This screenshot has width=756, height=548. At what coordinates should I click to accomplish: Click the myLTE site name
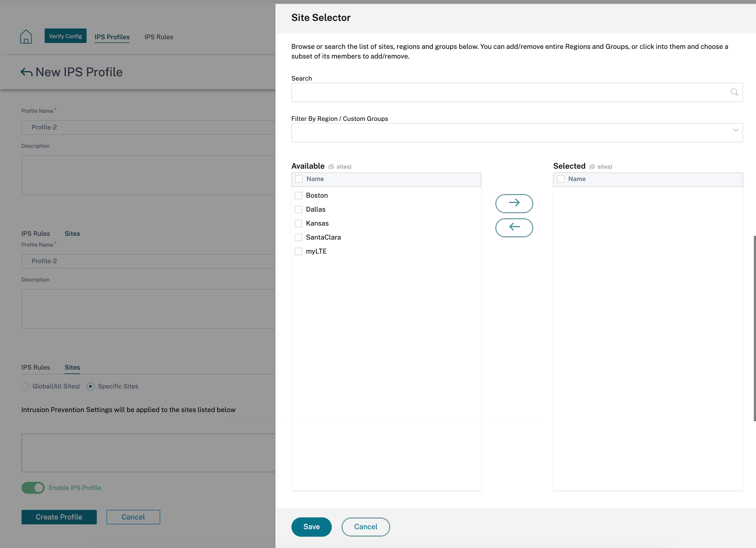tap(316, 251)
